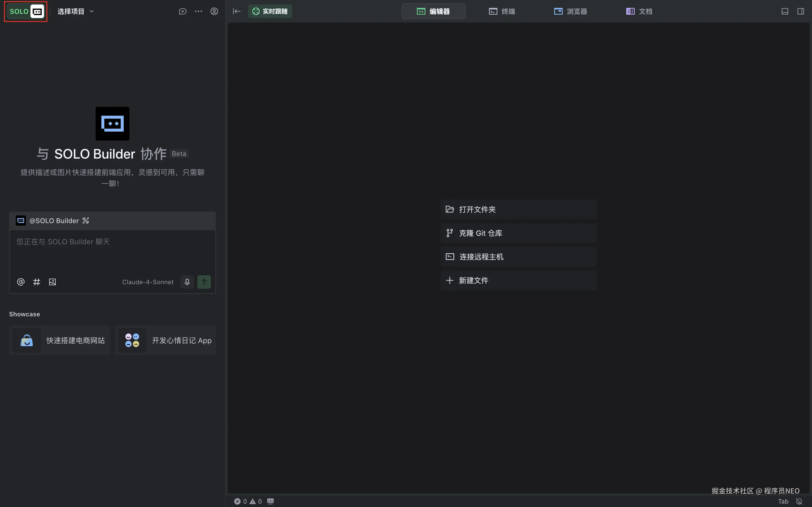Click the new chat icon
Viewport: 812px width, 507px height.
(x=182, y=11)
